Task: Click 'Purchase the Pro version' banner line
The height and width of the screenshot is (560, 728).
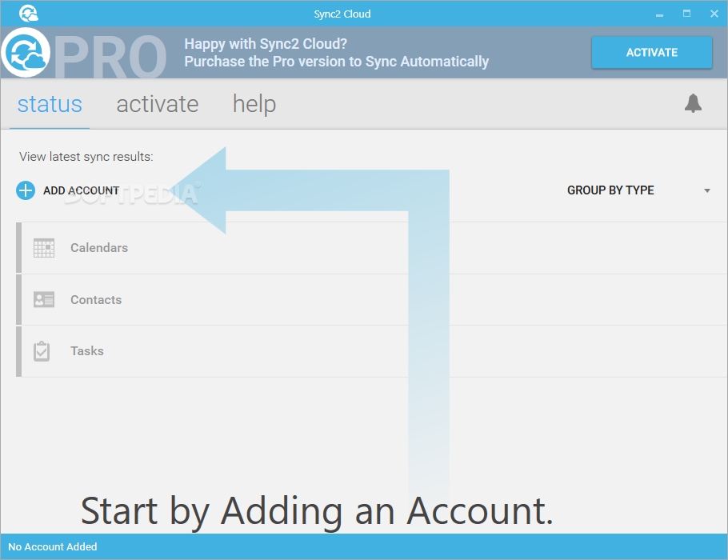Action: coord(337,62)
